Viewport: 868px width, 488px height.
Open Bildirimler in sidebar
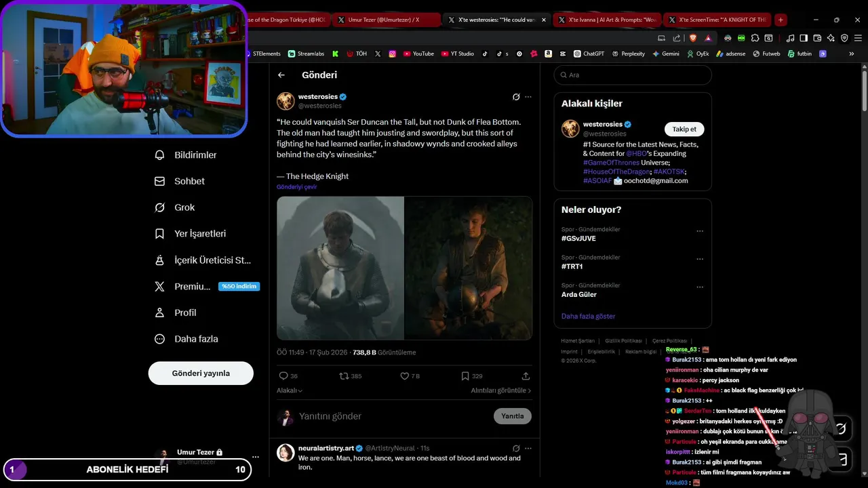(186, 155)
